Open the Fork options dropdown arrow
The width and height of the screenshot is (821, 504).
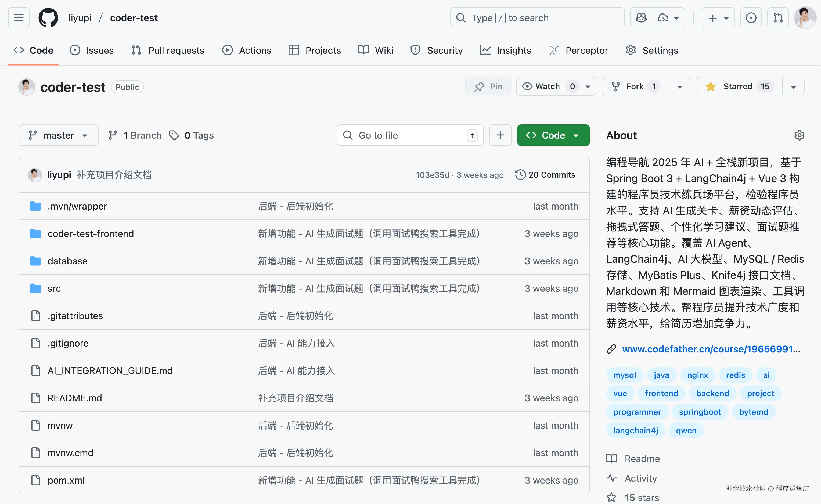pos(680,87)
